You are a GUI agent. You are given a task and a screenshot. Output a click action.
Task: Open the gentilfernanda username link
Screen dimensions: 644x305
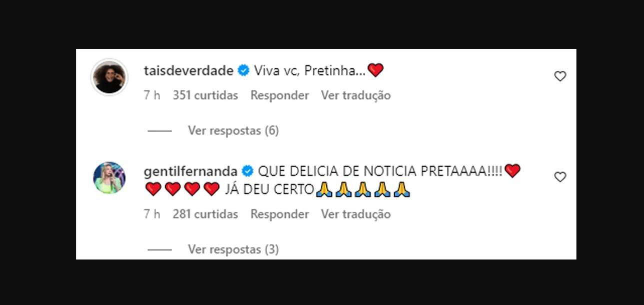pos(191,171)
